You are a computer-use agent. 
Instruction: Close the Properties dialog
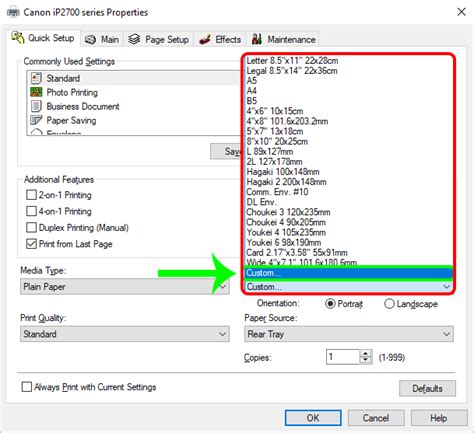point(461,12)
